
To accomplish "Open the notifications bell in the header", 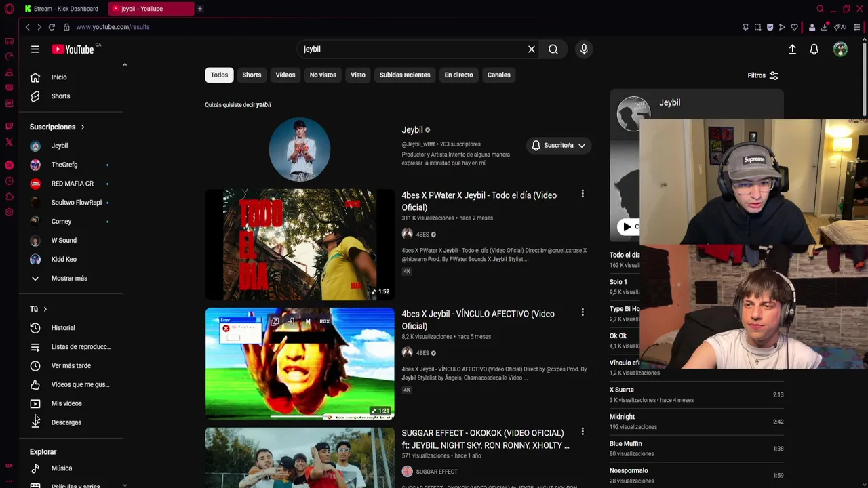I will click(814, 49).
